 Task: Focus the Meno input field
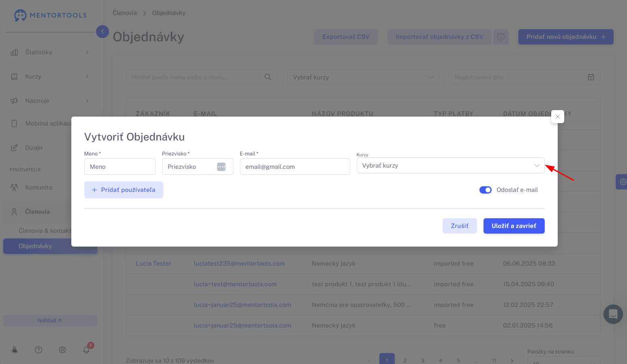coord(120,167)
